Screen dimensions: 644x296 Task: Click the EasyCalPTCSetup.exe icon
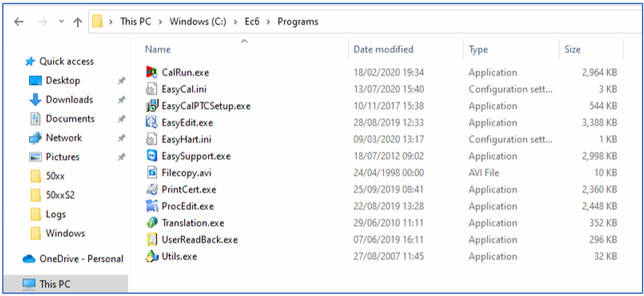[152, 106]
